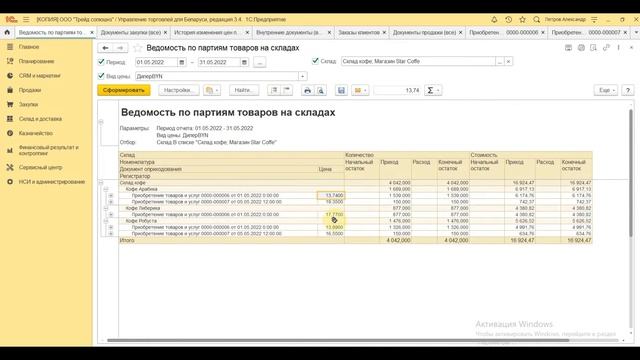Open help with the question mark button
640x360 pixels.
628,90
